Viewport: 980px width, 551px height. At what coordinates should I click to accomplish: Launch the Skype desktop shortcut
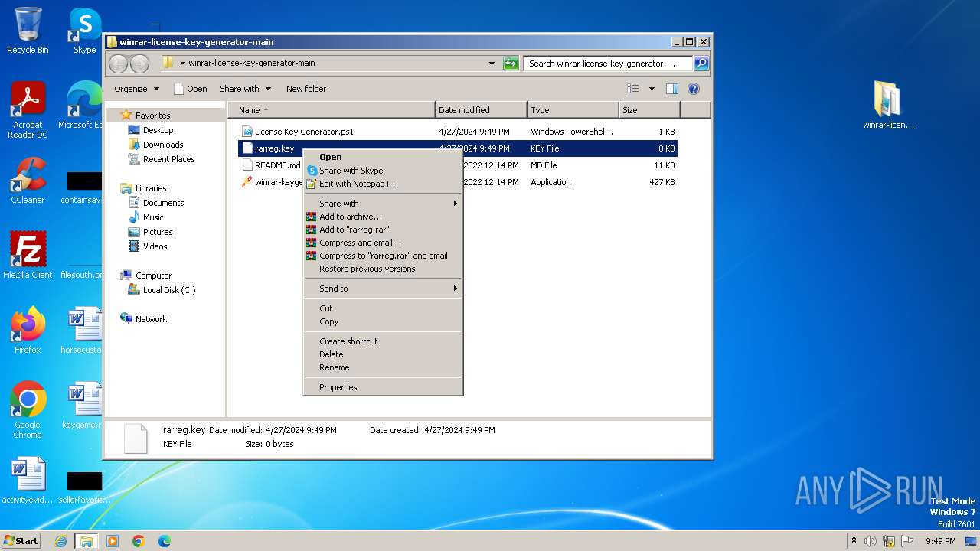[84, 31]
